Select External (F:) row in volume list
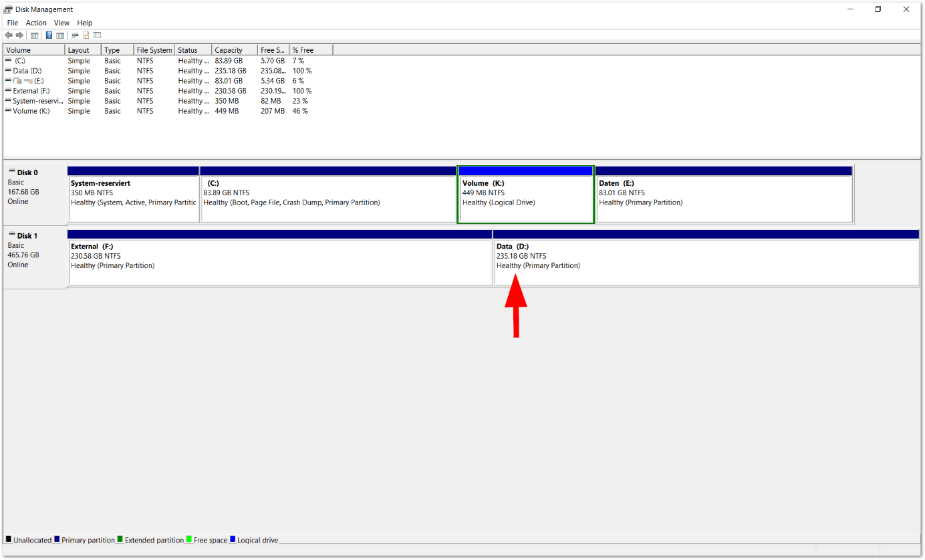 coord(31,91)
